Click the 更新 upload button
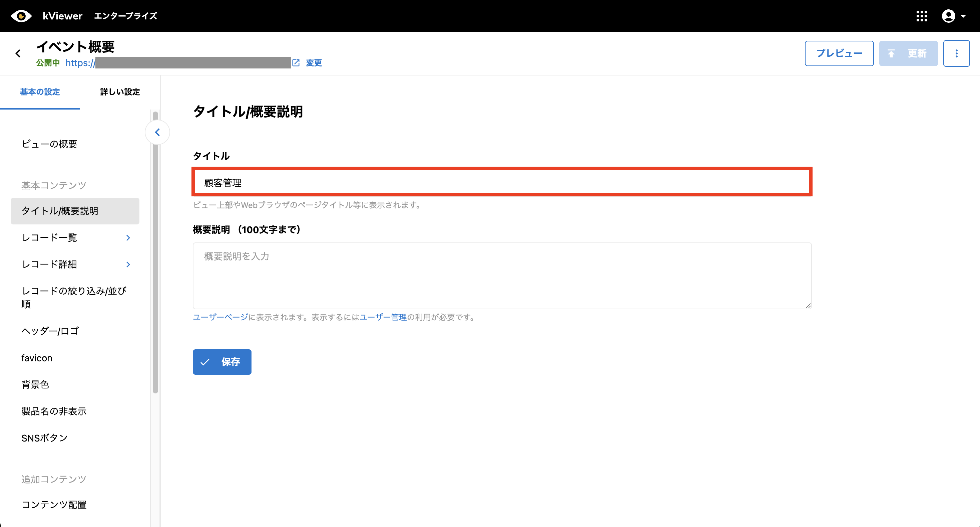980x527 pixels. pos(908,54)
